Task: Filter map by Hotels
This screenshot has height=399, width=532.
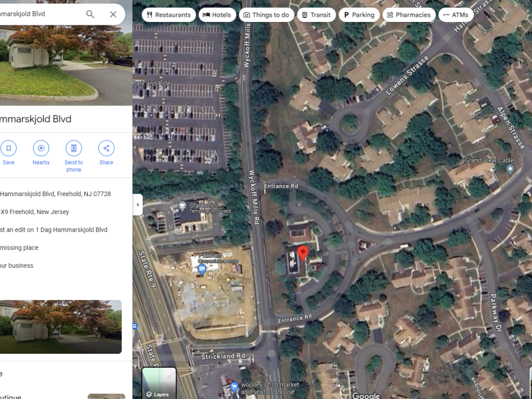Action: [x=217, y=15]
